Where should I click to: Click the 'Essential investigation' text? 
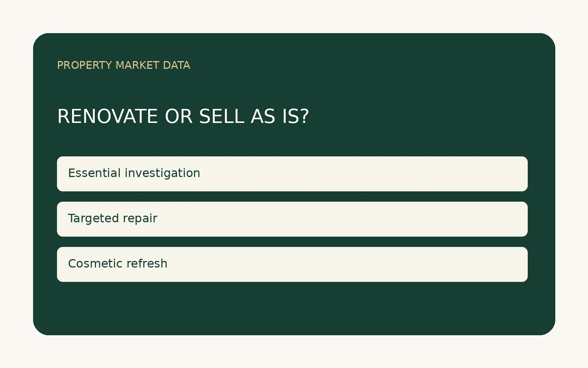pyautogui.click(x=134, y=173)
